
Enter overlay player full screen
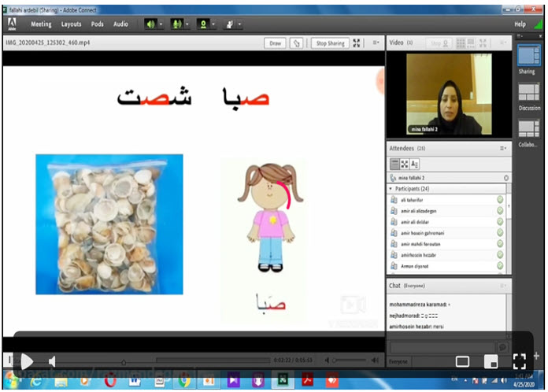(x=520, y=361)
